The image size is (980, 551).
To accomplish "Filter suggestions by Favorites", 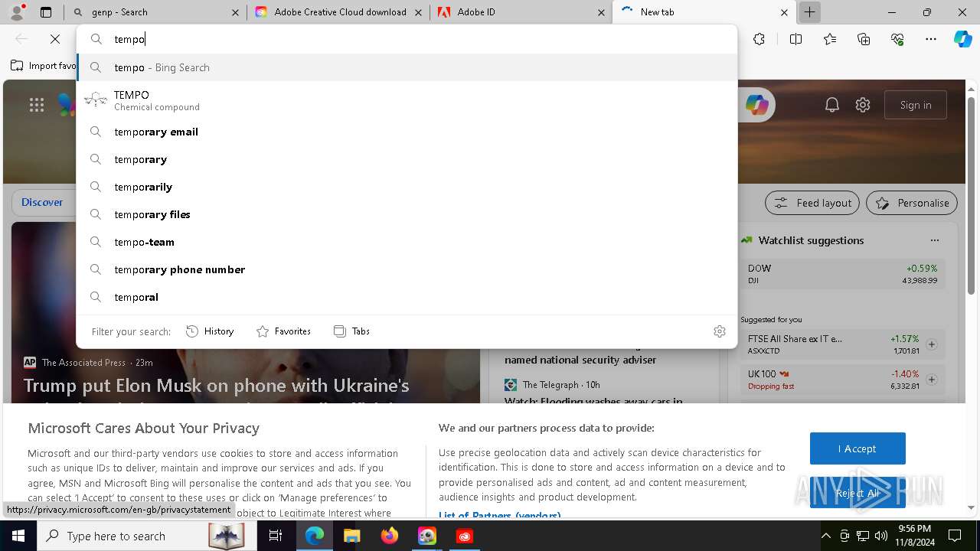I will [283, 331].
